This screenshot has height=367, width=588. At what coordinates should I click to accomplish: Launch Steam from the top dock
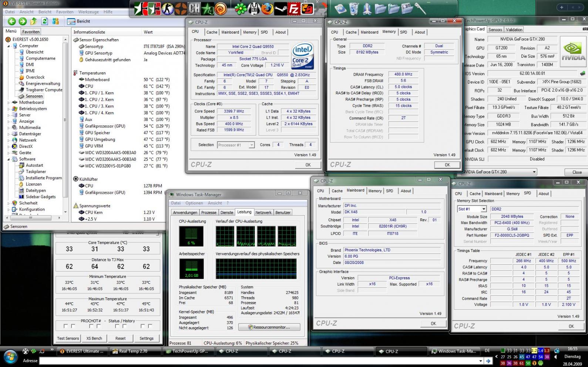click(x=280, y=9)
